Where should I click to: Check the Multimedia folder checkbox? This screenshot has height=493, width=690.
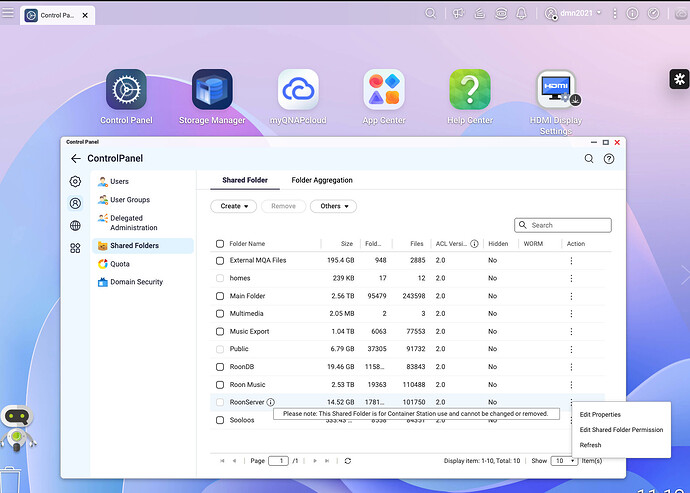coord(220,314)
